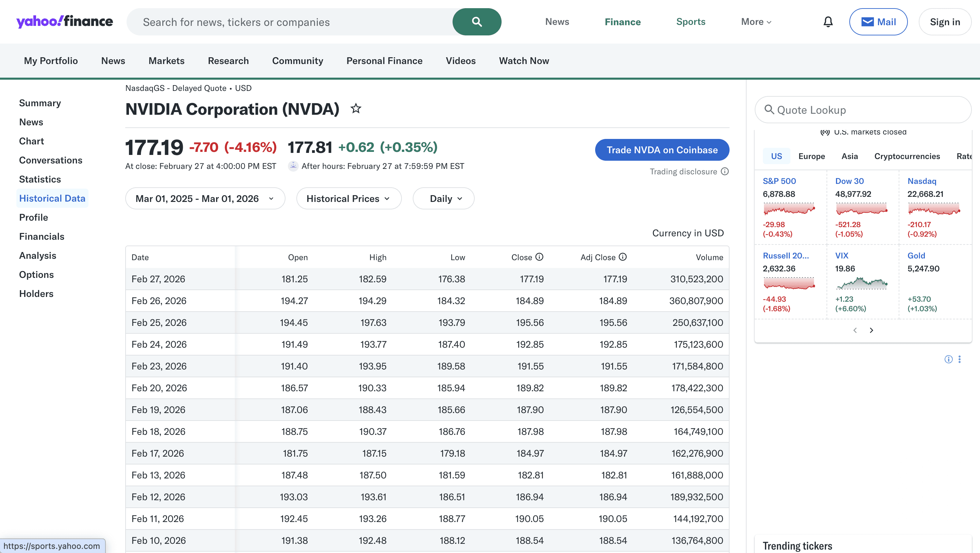Open the Mar 01, 2025 date range picker
The image size is (980, 553).
(x=205, y=198)
